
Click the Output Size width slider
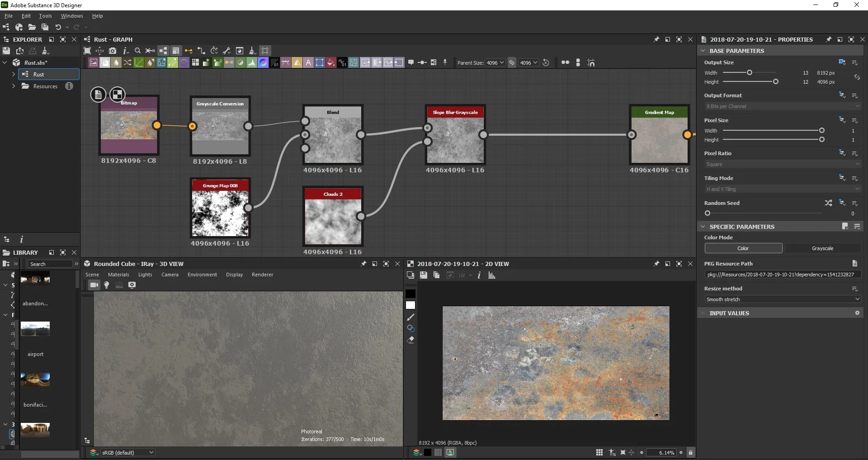coord(750,72)
